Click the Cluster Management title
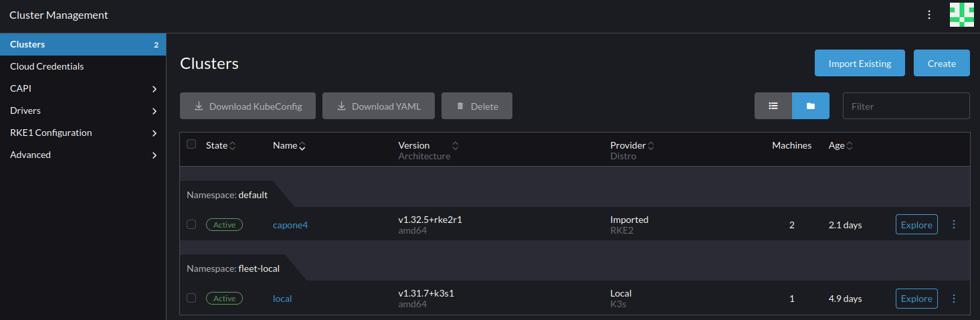The width and height of the screenshot is (980, 320). click(x=59, y=15)
